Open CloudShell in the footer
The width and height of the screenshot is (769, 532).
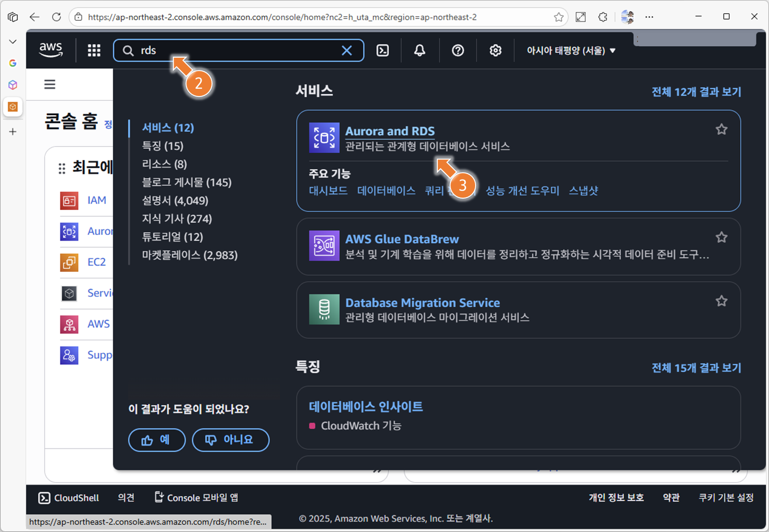(x=69, y=497)
